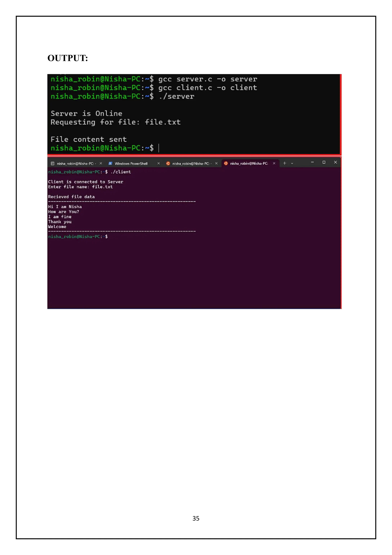Close the third Ubuntu tab
This screenshot has height=555, width=392.
coord(216,164)
